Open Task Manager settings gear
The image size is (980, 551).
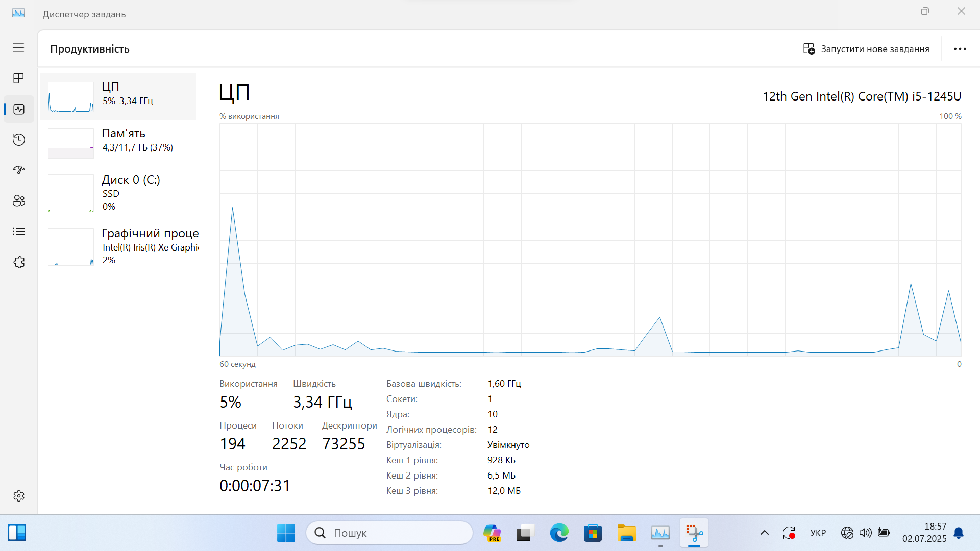pos(19,496)
